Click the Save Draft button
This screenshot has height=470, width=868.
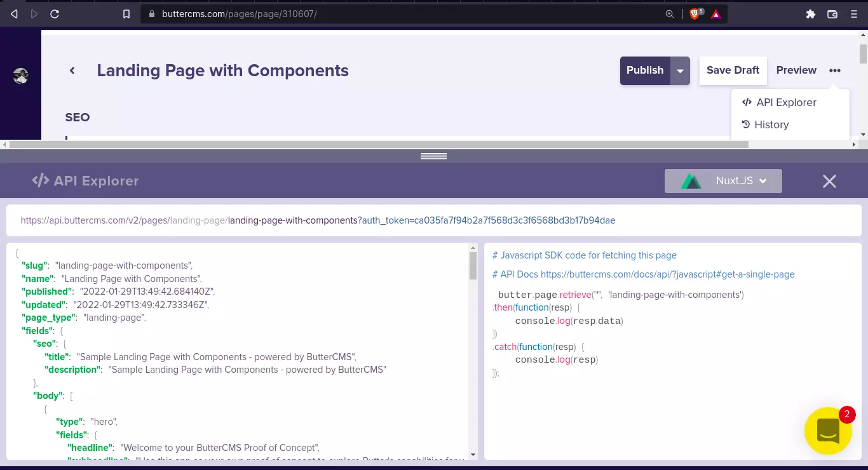733,70
